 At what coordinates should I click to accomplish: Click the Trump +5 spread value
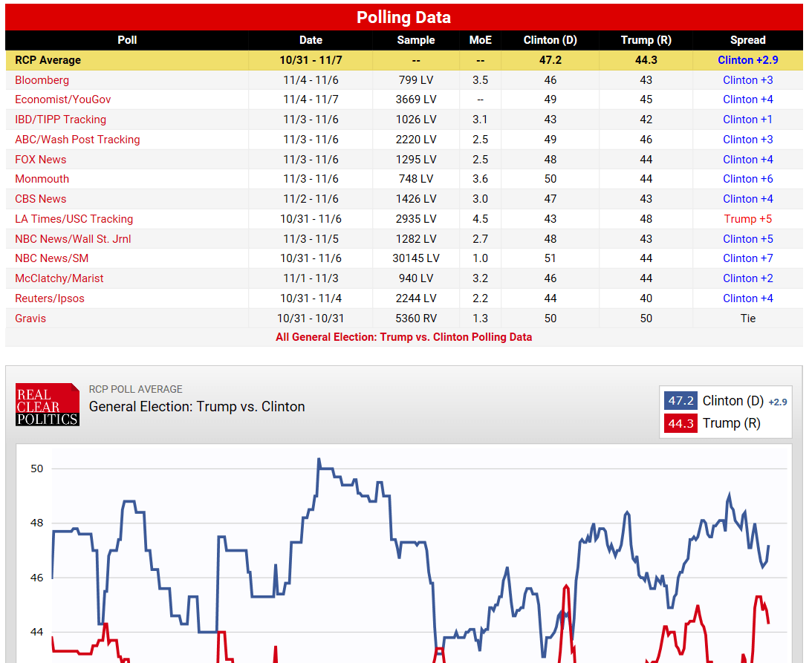point(748,219)
